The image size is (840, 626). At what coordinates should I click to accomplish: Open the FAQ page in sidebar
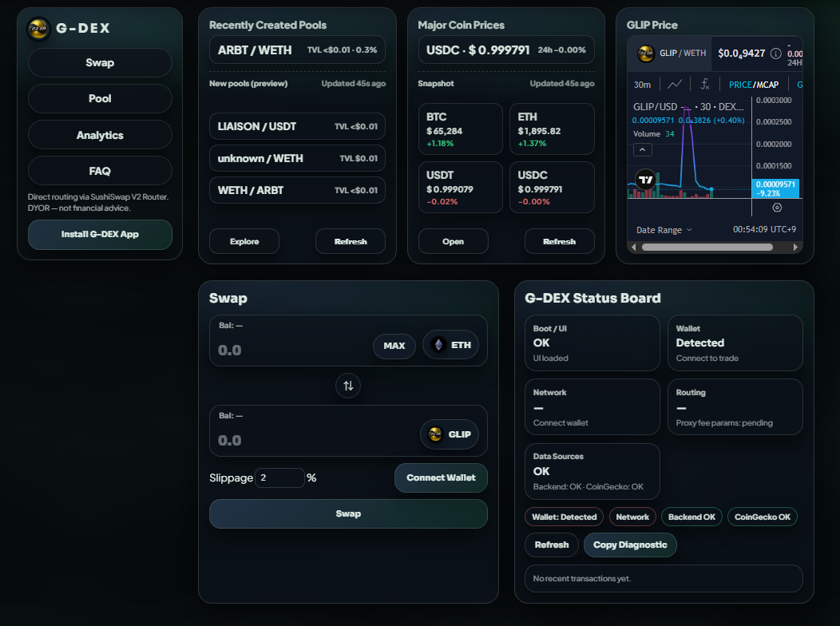(x=100, y=171)
